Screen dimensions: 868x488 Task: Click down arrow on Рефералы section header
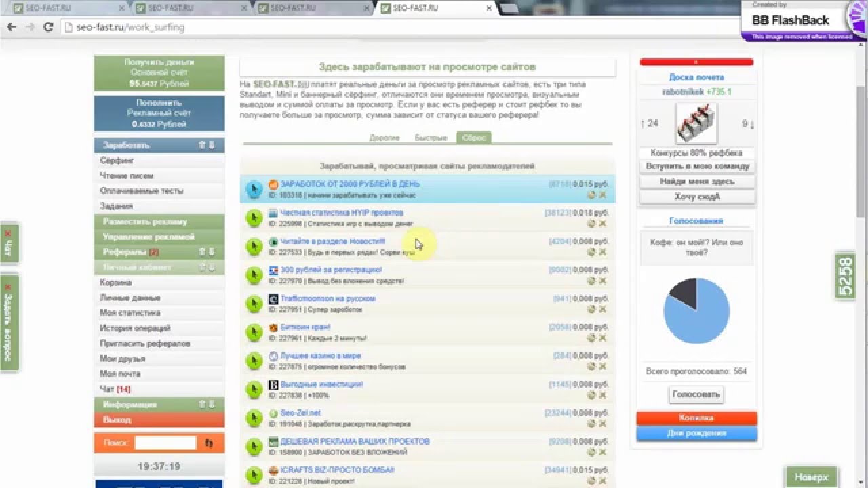pos(212,252)
